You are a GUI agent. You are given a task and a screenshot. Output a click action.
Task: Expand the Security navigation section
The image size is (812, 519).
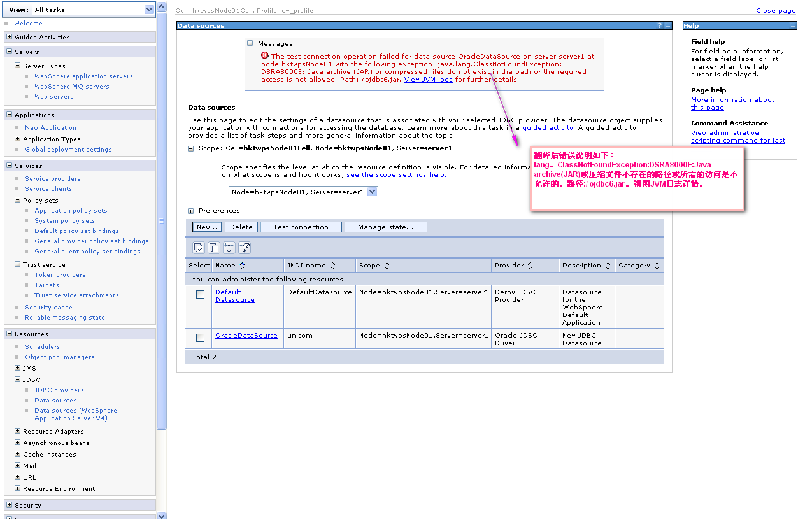(x=10, y=505)
